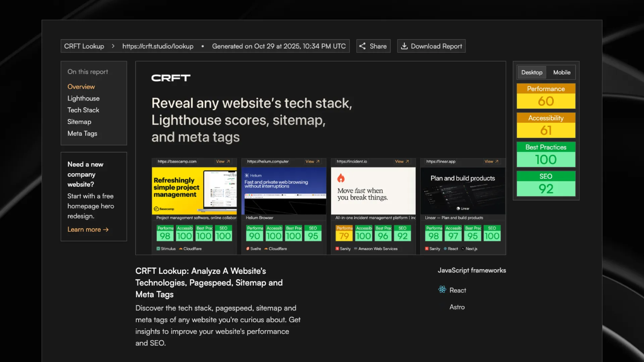This screenshot has width=644, height=362.
Task: Click the Learn more link
Action: pyautogui.click(x=88, y=229)
